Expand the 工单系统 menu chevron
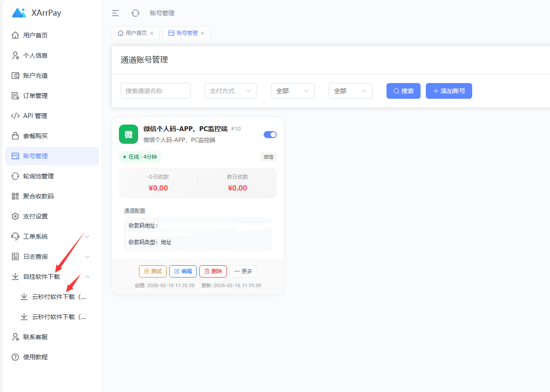 [87, 236]
